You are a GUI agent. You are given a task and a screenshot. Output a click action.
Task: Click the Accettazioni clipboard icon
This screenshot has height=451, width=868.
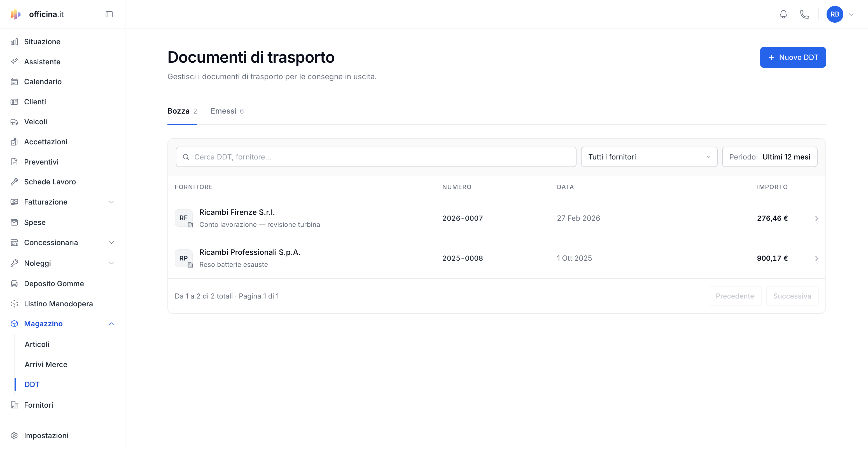click(x=14, y=142)
